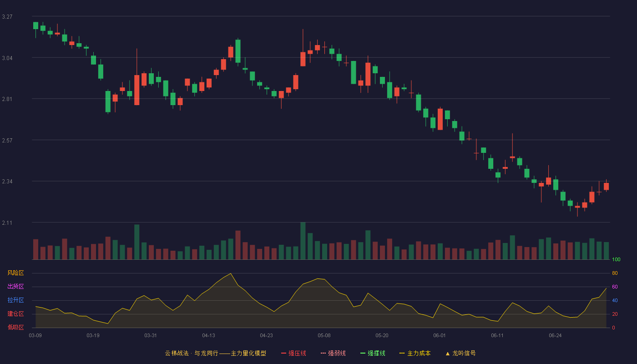Click the 03-09 date label

[x=35, y=335]
